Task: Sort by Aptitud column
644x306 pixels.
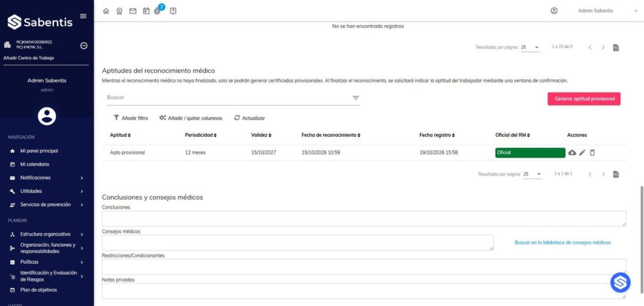Action: point(120,135)
